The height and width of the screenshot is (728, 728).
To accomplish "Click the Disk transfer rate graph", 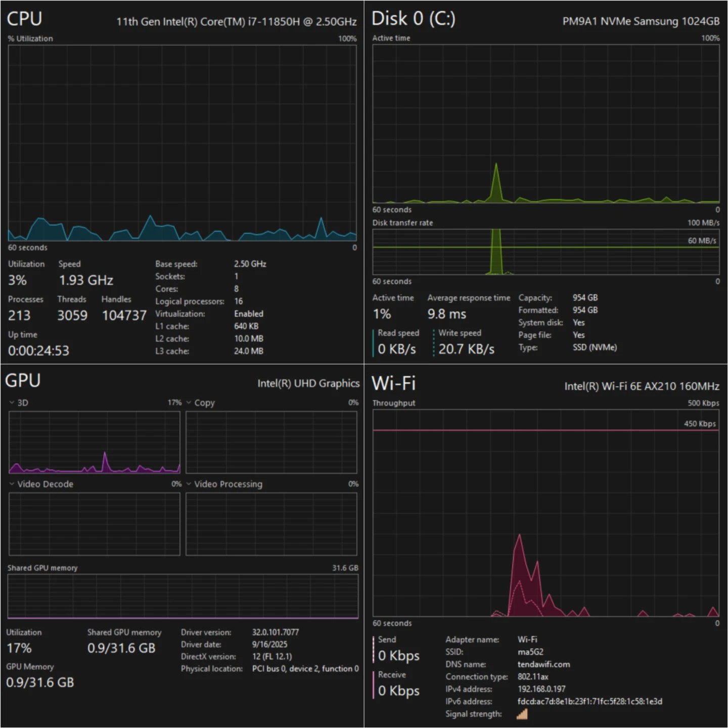I will 545,252.
